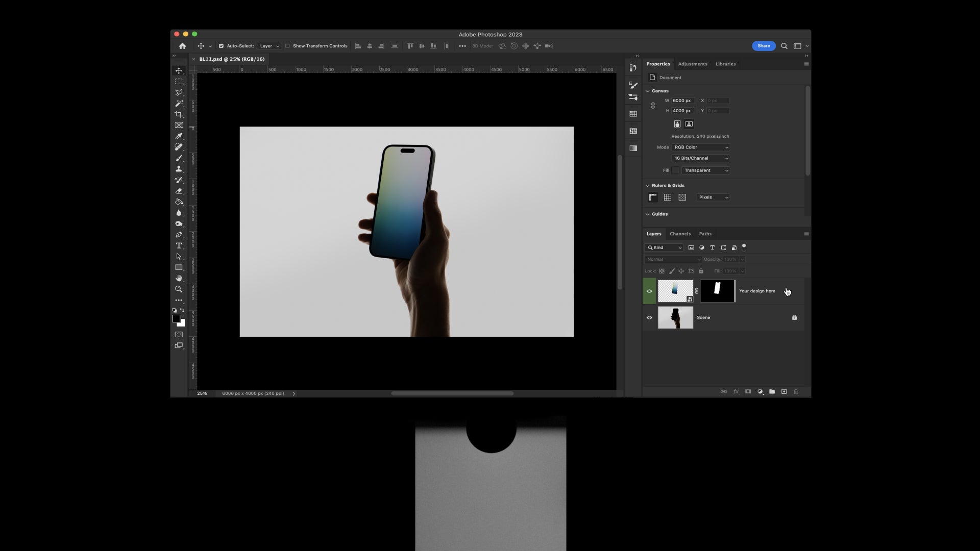Select the Zoom tool
This screenshot has width=980, height=551.
point(179,289)
